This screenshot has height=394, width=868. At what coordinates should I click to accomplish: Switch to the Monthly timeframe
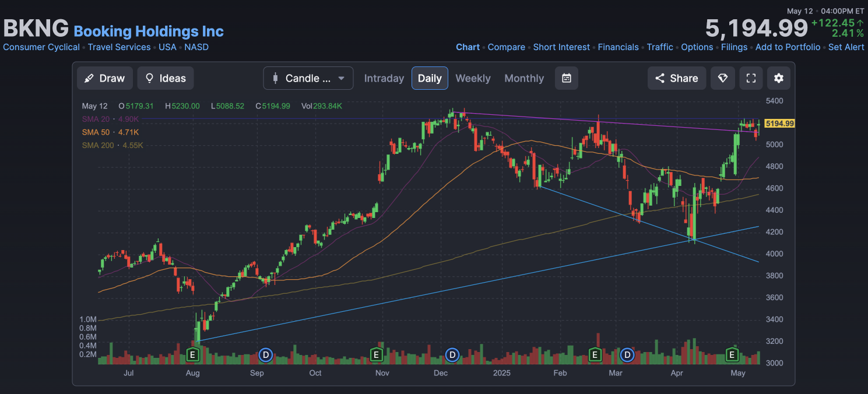click(x=524, y=78)
